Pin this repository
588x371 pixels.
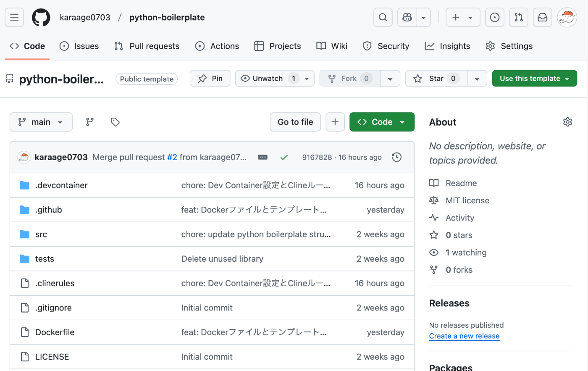210,79
